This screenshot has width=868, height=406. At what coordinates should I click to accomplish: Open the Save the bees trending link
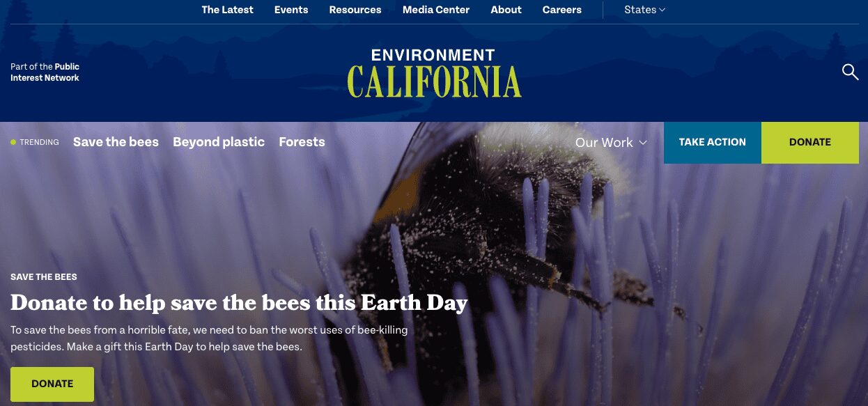pyautogui.click(x=116, y=142)
